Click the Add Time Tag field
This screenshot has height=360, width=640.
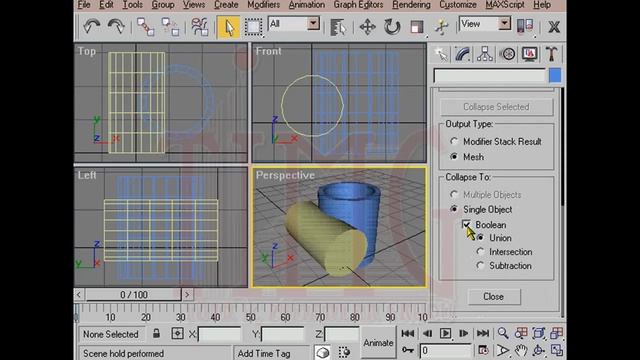click(x=272, y=353)
